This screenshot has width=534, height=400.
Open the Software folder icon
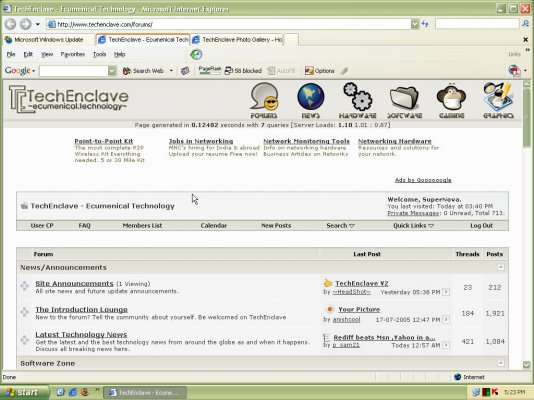(x=404, y=101)
